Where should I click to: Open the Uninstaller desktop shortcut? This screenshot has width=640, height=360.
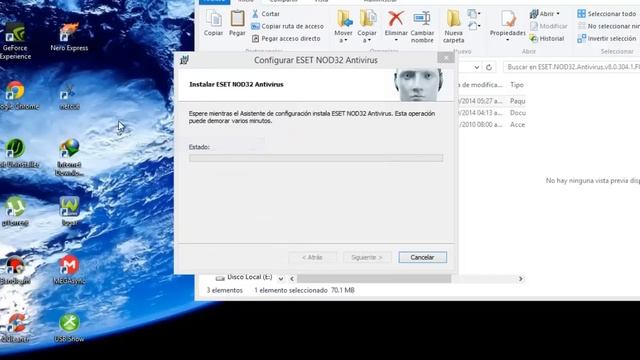[16, 154]
